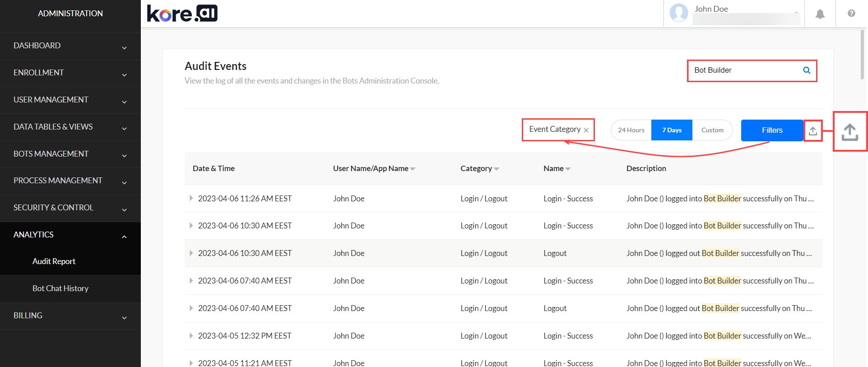Screen dimensions: 868x367
Task: Open User Name/App Name column dropdown
Action: click(x=413, y=169)
